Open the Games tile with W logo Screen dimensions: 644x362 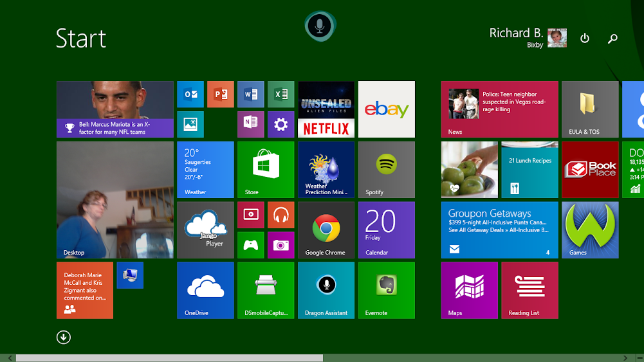point(590,230)
